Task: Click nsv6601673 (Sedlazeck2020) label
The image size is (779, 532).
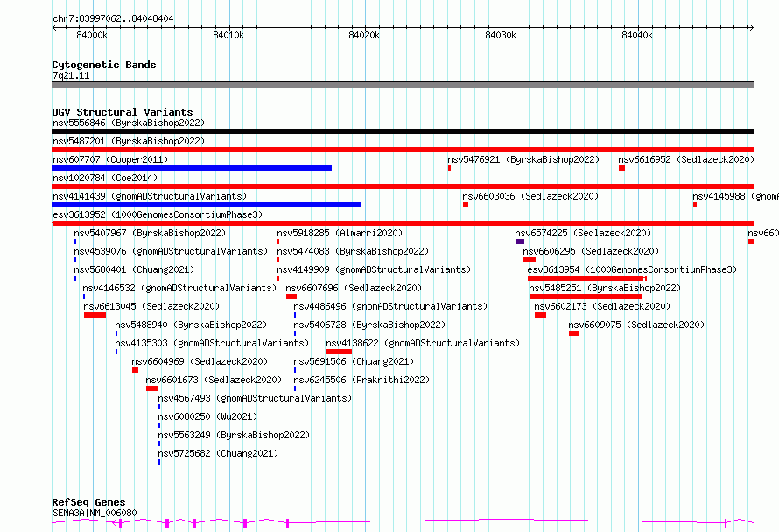Action: [x=214, y=380]
